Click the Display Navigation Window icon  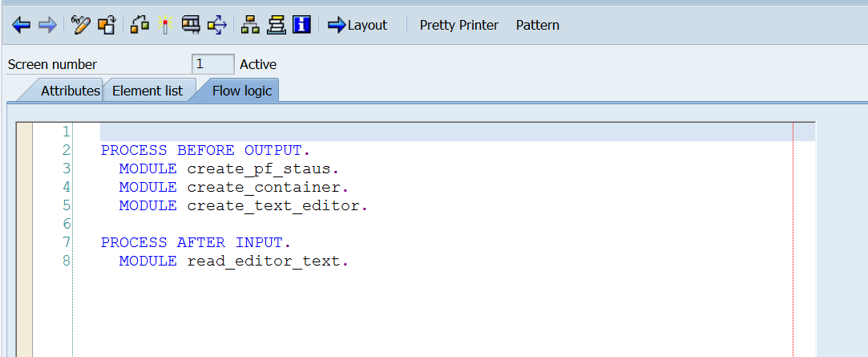click(x=276, y=26)
